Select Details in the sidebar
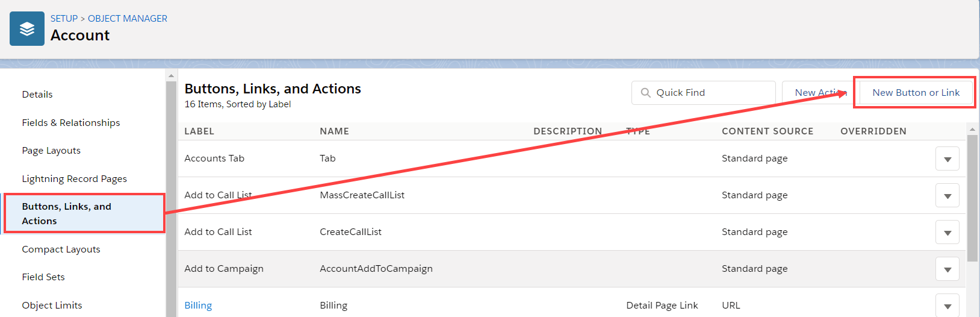Viewport: 980px width, 317px height. (x=37, y=95)
